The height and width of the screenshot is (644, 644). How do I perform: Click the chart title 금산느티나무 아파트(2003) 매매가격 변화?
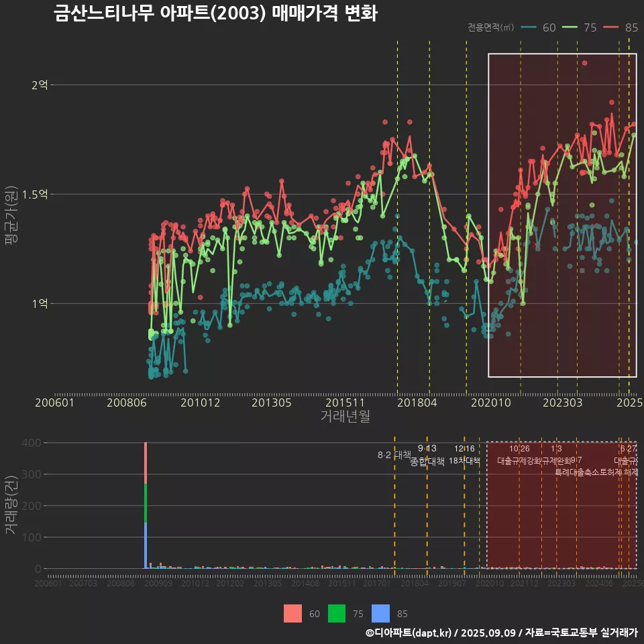215,13
